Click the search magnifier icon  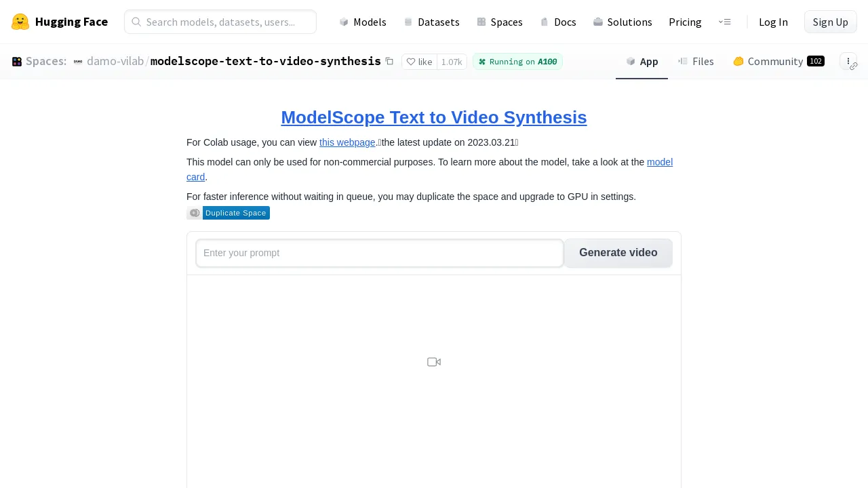(x=136, y=22)
